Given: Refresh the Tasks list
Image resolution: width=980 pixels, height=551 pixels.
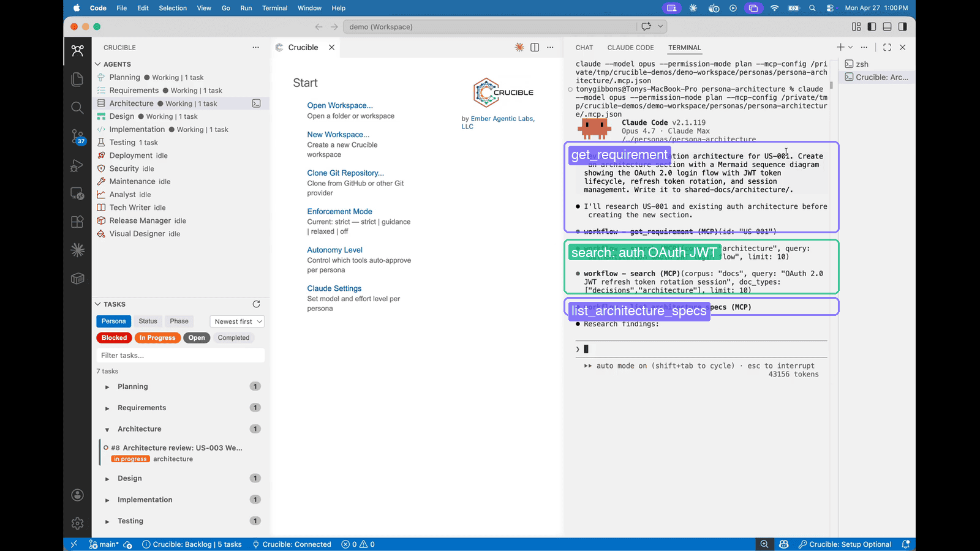Looking at the screenshot, I should [257, 304].
